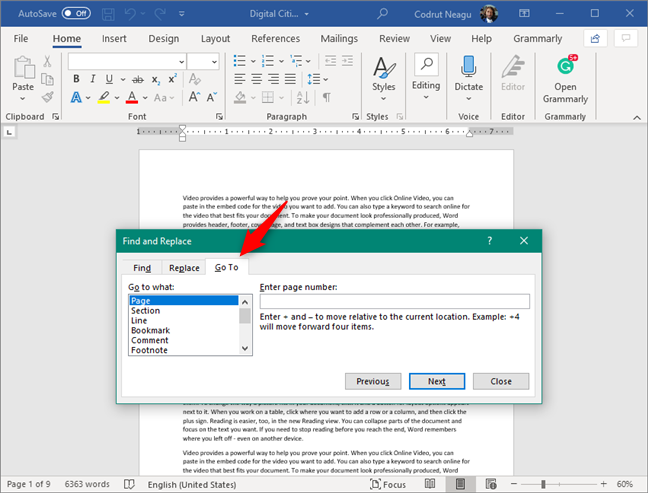This screenshot has width=648, height=493.
Task: Toggle Italic formatting
Action: [x=93, y=79]
